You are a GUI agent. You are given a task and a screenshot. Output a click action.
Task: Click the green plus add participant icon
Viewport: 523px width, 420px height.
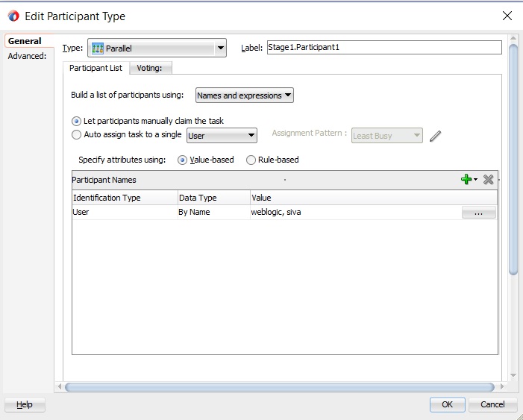pyautogui.click(x=467, y=180)
